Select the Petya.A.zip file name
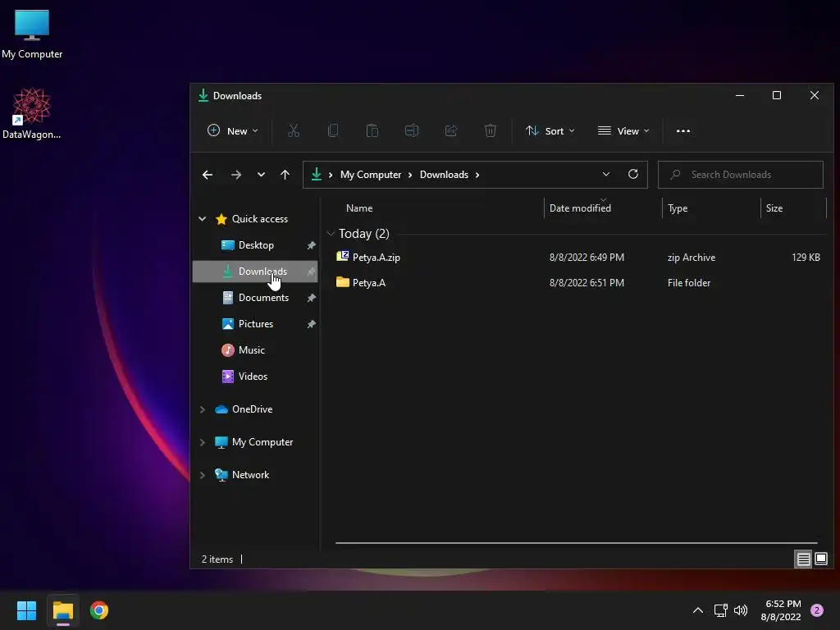The width and height of the screenshot is (840, 630). click(376, 257)
